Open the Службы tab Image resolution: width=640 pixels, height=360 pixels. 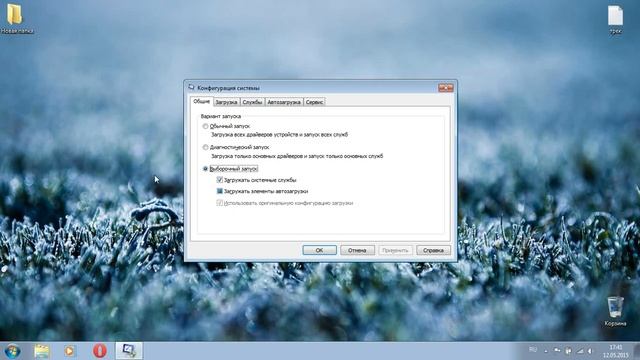click(x=252, y=102)
